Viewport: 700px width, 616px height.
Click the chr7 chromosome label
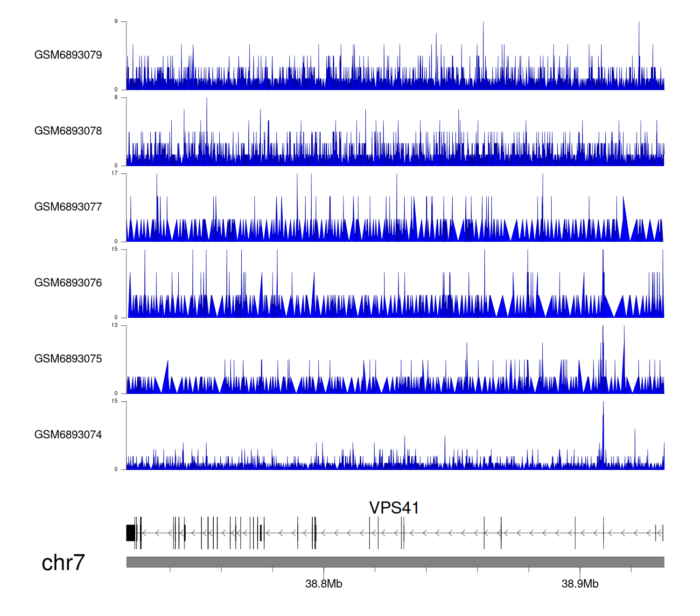coord(63,563)
